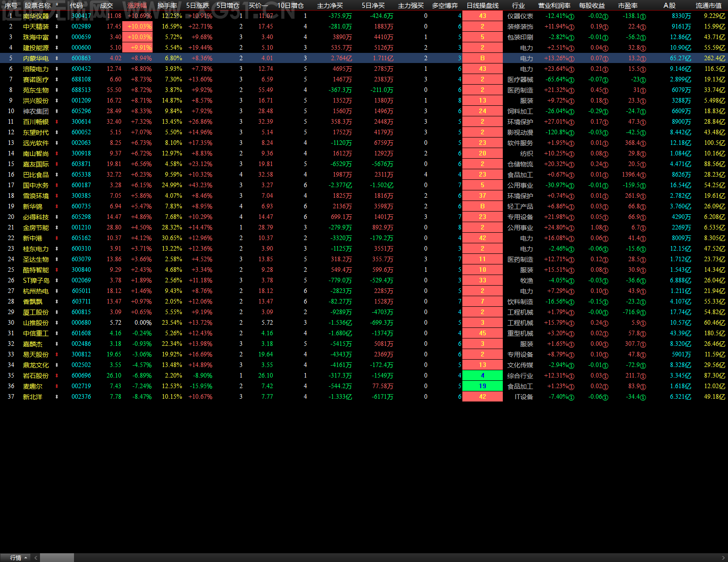Click stock code 002719 for 麦趣尔
The height and width of the screenshot is (562, 728).
tap(81, 386)
